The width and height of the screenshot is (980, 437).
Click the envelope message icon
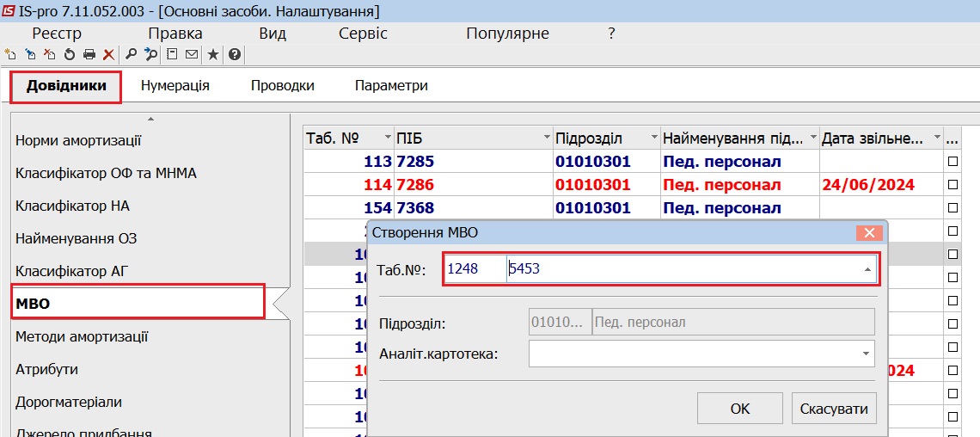point(191,55)
